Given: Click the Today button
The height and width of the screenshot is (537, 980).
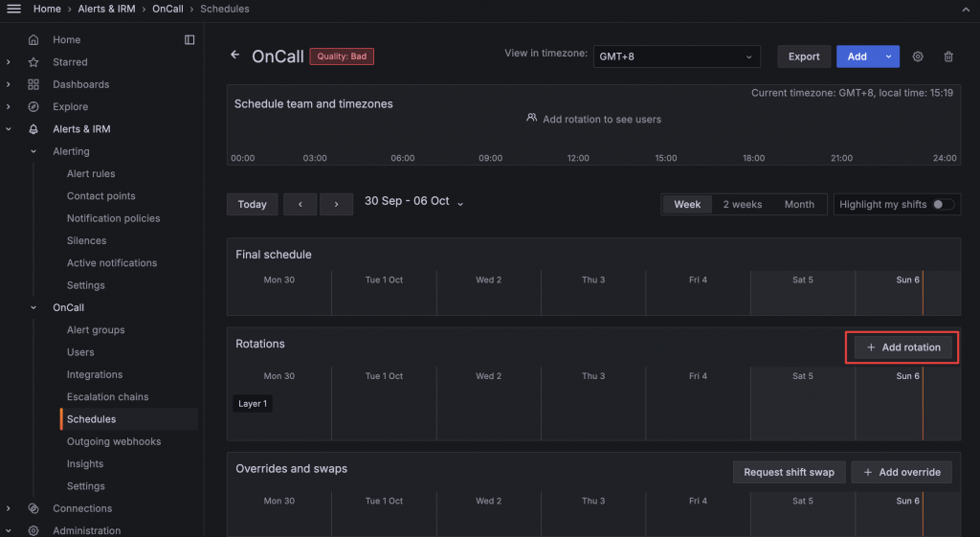Looking at the screenshot, I should [253, 205].
